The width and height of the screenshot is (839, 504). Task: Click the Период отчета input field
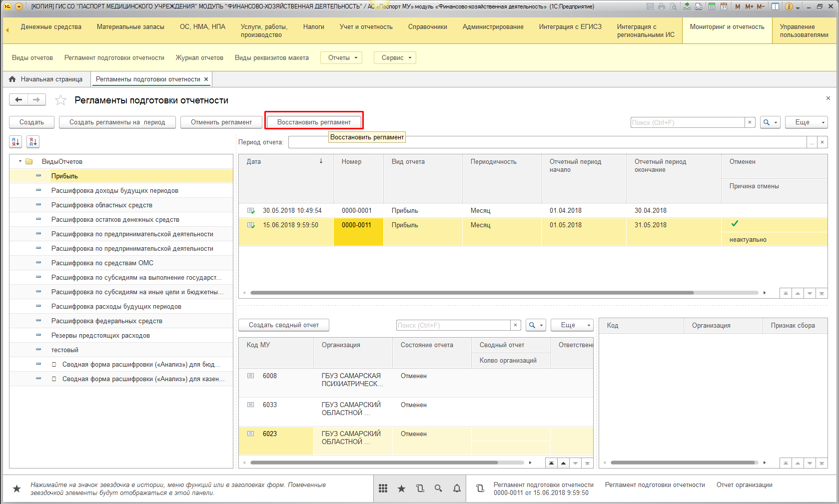point(547,142)
